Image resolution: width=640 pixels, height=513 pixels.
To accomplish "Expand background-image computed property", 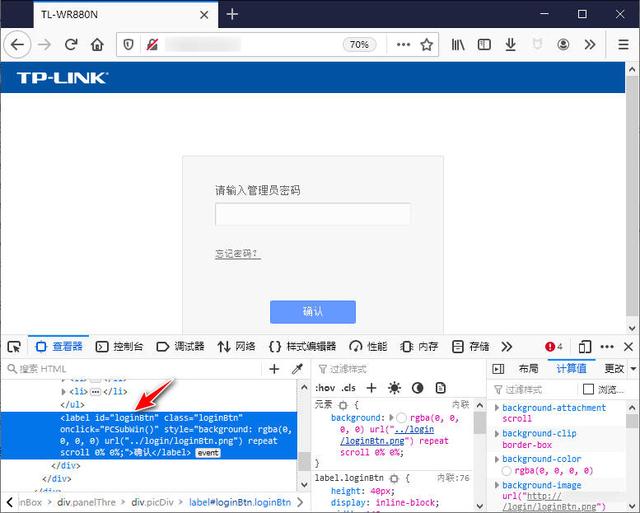I will pyautogui.click(x=497, y=485).
